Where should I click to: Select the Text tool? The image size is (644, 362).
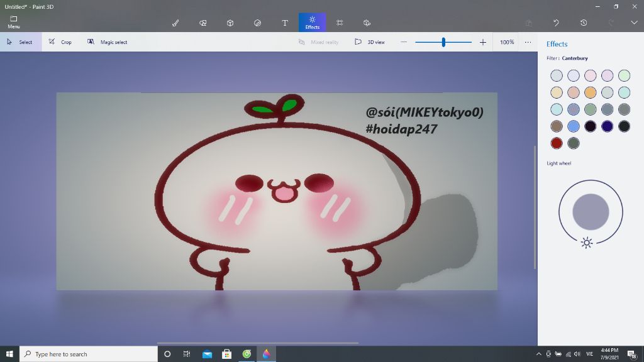(285, 23)
